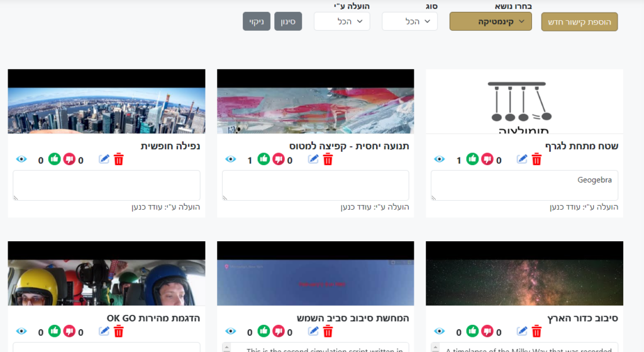Like the תנועה יחסית - קפיצה למטוס card

(x=263, y=159)
